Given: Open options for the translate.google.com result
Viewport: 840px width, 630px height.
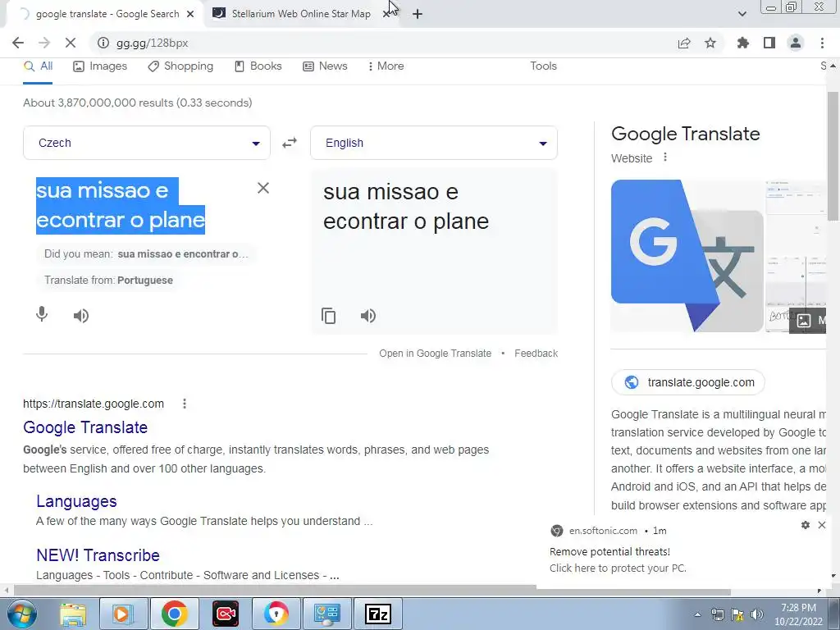Looking at the screenshot, I should click(x=185, y=404).
